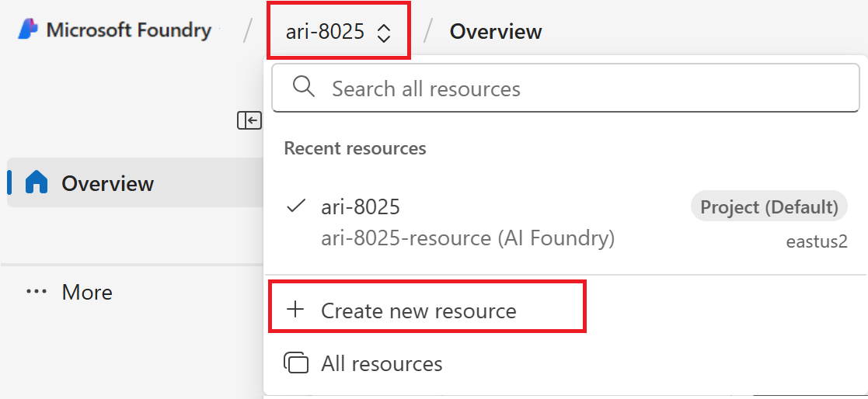This screenshot has height=399, width=868.
Task: Collapse the sidebar with the panel icon
Action: [249, 120]
